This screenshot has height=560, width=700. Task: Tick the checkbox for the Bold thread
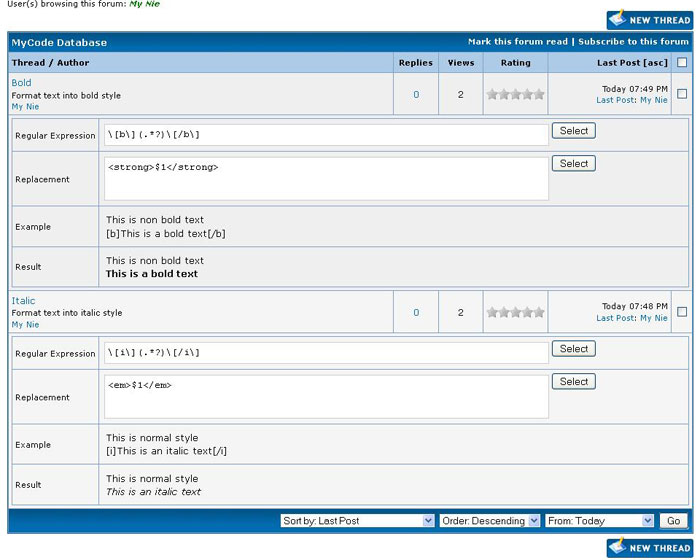[682, 94]
